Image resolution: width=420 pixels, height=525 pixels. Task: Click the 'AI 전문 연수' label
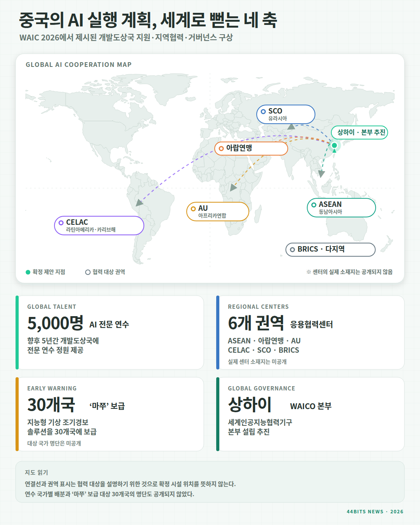click(x=109, y=325)
